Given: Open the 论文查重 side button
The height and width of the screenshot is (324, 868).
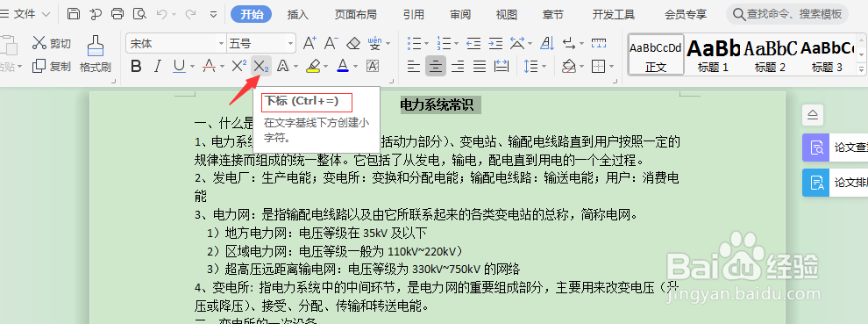Looking at the screenshot, I should [835, 148].
